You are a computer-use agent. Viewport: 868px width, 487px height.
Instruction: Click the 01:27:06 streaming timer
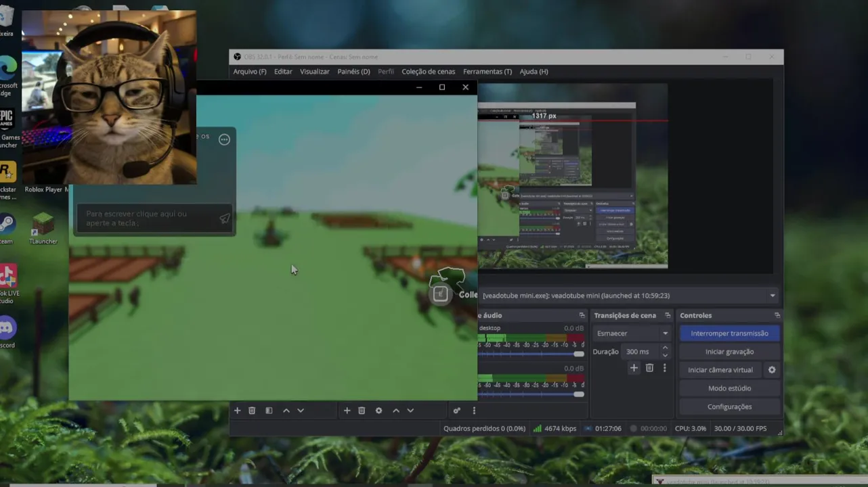(603, 429)
